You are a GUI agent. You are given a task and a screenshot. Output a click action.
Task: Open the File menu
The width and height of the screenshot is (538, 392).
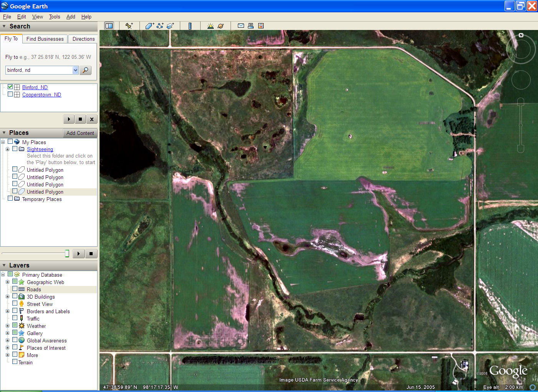pyautogui.click(x=7, y=17)
